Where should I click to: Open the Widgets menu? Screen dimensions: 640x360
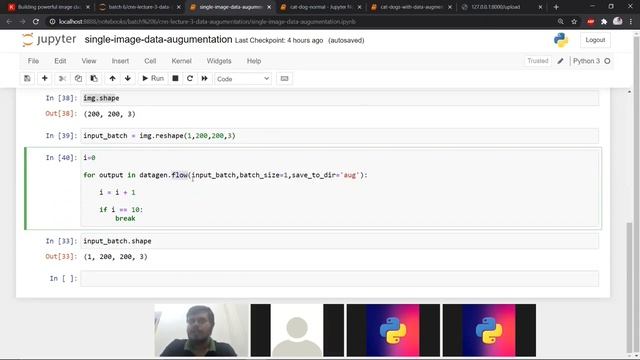(219, 61)
